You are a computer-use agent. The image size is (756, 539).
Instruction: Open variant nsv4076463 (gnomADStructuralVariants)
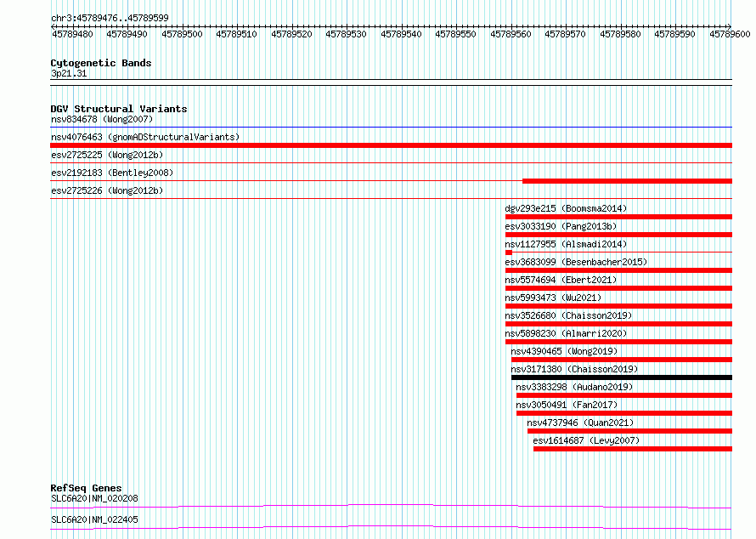click(145, 138)
